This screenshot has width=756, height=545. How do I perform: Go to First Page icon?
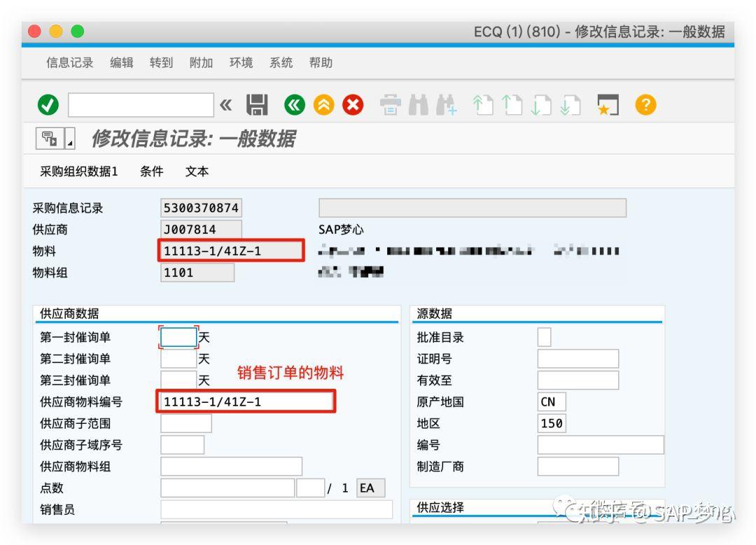click(483, 104)
